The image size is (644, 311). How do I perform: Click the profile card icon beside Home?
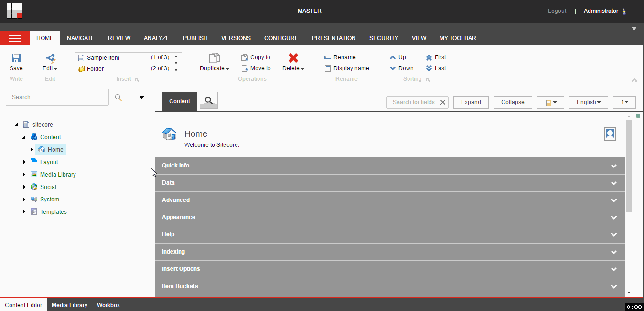tap(610, 134)
